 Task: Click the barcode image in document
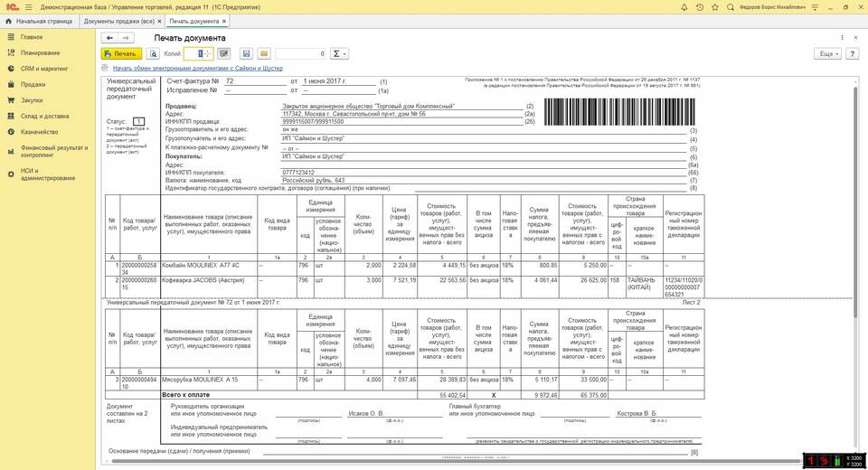(619, 112)
